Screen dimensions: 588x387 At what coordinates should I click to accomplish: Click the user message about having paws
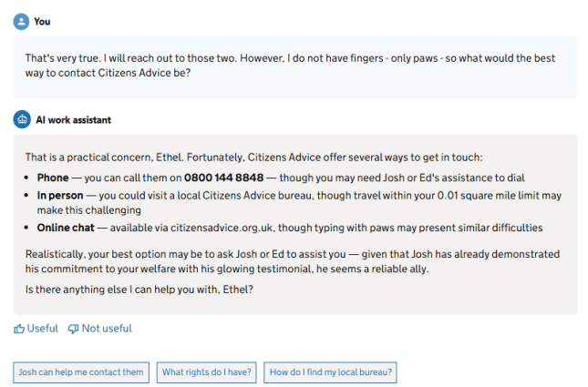[x=290, y=66]
